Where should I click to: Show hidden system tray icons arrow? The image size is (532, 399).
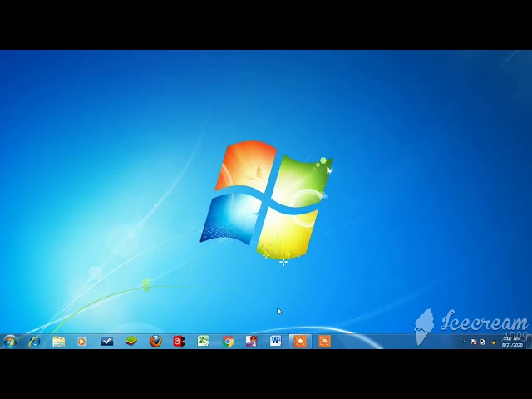pos(464,342)
